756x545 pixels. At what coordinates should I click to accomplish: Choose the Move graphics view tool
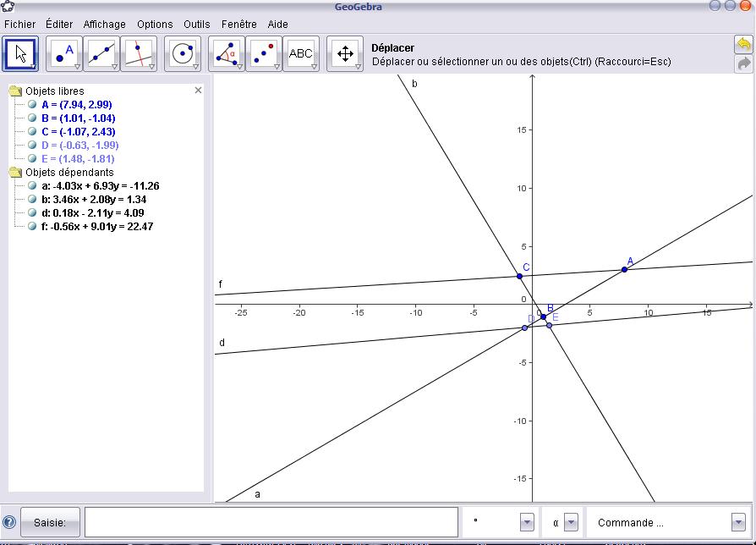click(345, 53)
